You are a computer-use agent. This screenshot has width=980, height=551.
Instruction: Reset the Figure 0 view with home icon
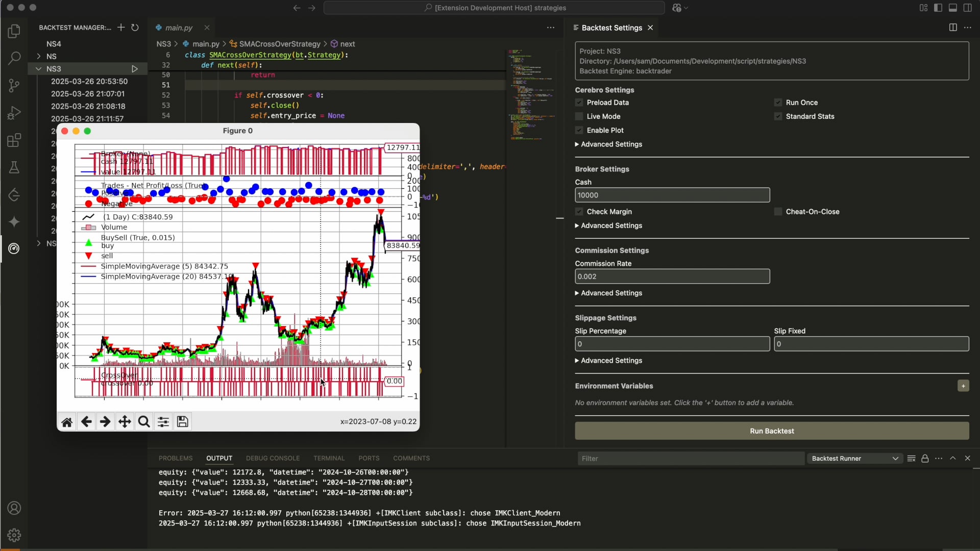click(67, 422)
